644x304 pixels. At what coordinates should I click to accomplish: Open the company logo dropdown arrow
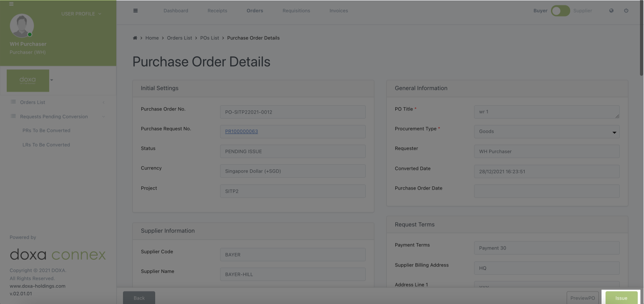pos(52,80)
